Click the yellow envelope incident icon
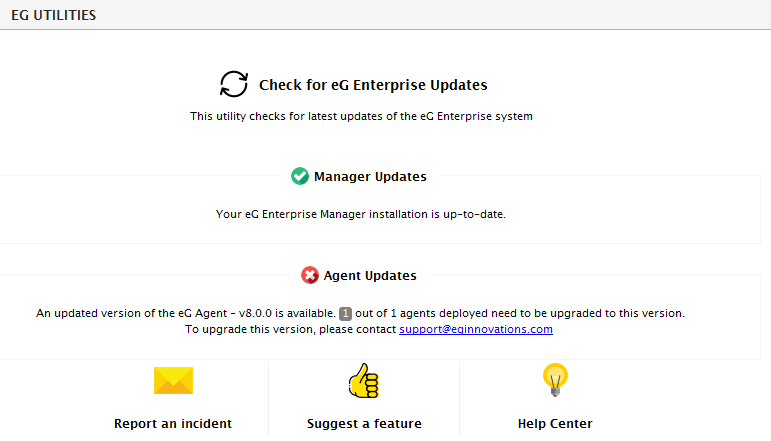The image size is (771, 441). coord(173,380)
